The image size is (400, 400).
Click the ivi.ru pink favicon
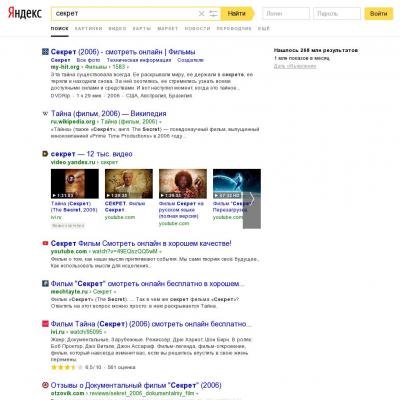coord(45,324)
